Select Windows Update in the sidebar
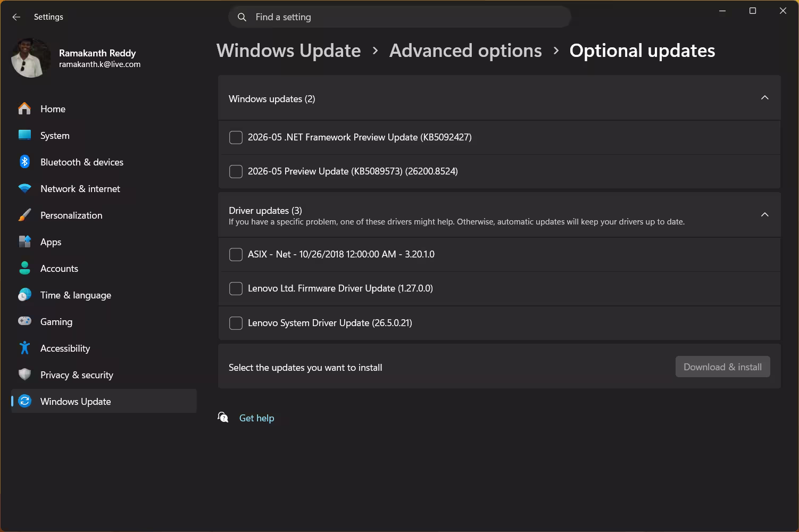Image resolution: width=799 pixels, height=532 pixels. pos(104,401)
